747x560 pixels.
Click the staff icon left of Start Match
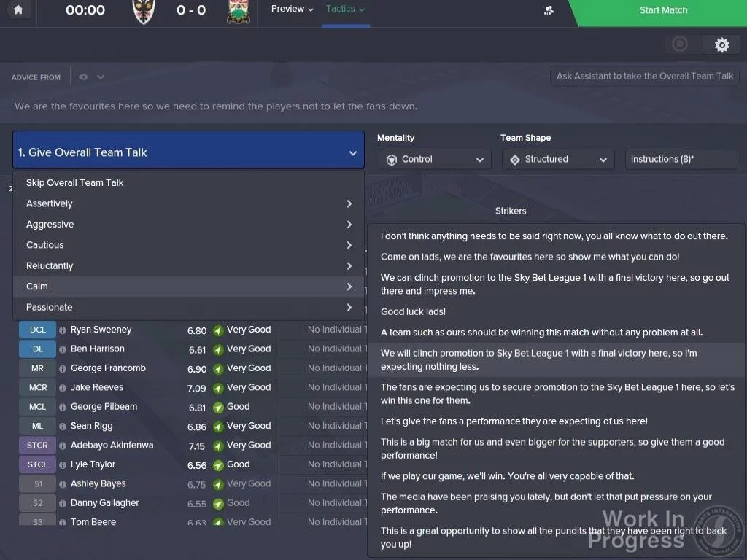click(549, 10)
